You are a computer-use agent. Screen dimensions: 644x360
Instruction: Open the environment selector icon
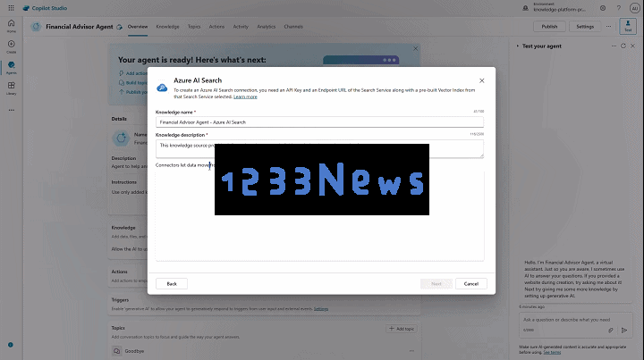pyautogui.click(x=525, y=8)
